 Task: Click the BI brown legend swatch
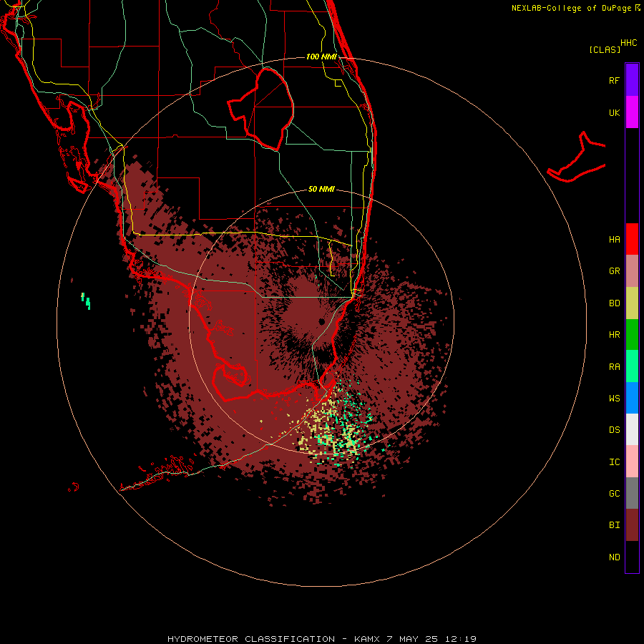pyautogui.click(x=632, y=525)
